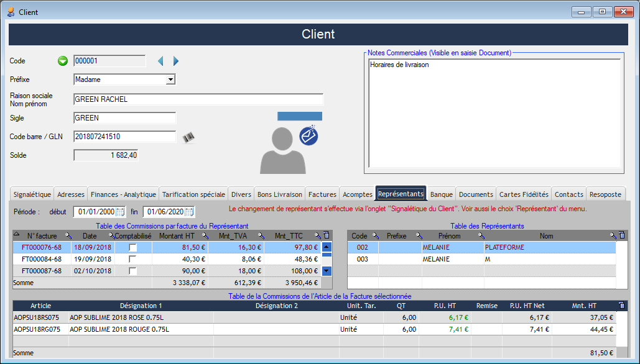Tick Comptabilisé checkbox for FT000087-68
Screen dimensions: 640x364
point(132,271)
